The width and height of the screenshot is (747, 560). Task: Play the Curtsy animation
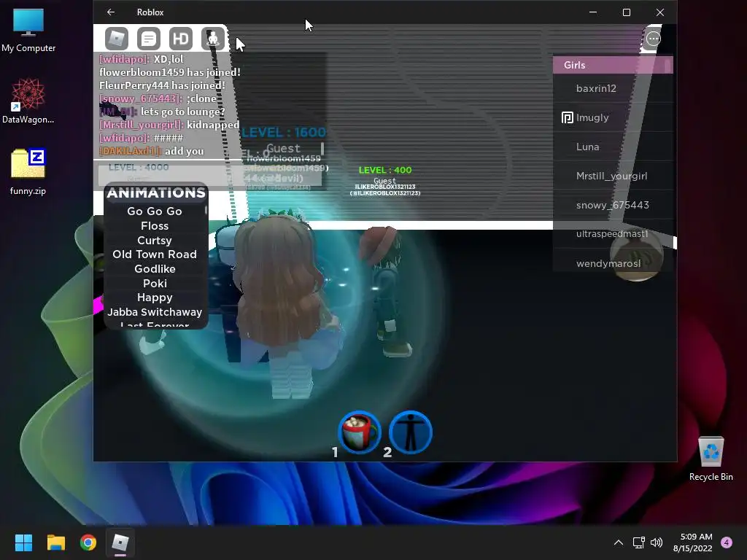point(155,241)
